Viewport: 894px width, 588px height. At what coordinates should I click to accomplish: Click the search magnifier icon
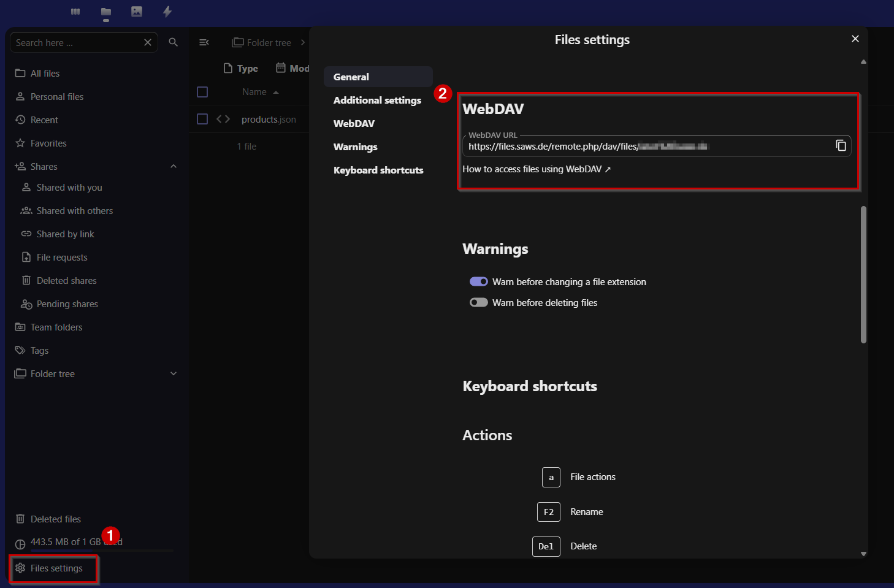coord(174,42)
